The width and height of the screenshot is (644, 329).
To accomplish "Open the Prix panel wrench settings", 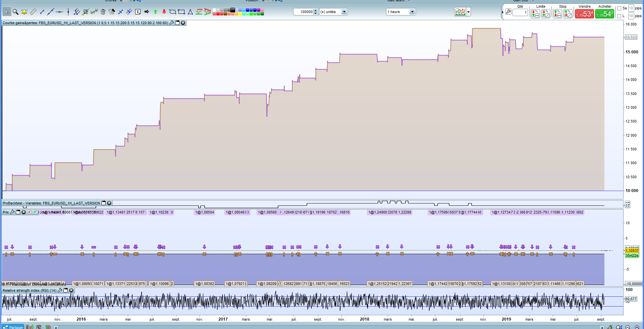I will 12,212.
